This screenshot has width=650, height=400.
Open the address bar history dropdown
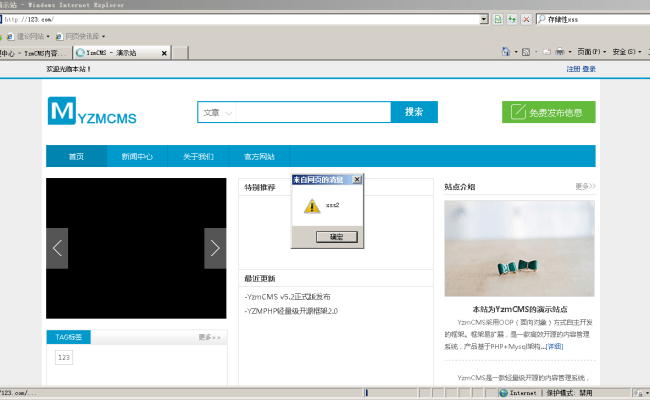point(484,19)
